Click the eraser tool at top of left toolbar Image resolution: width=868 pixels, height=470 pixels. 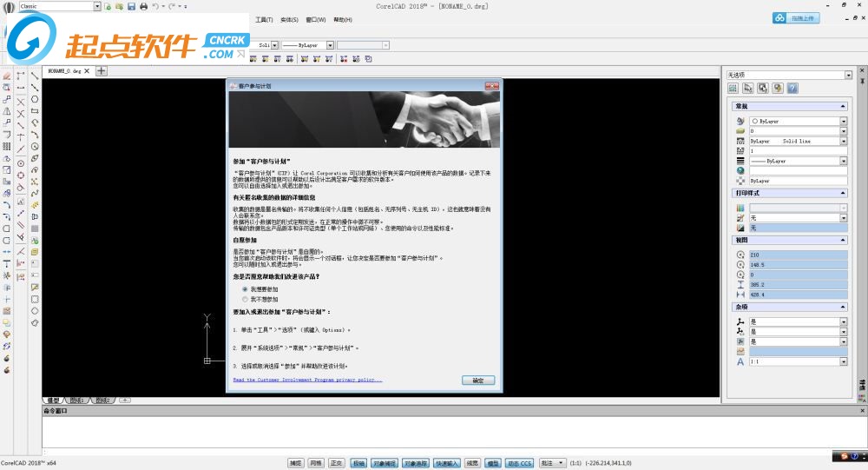coord(7,76)
